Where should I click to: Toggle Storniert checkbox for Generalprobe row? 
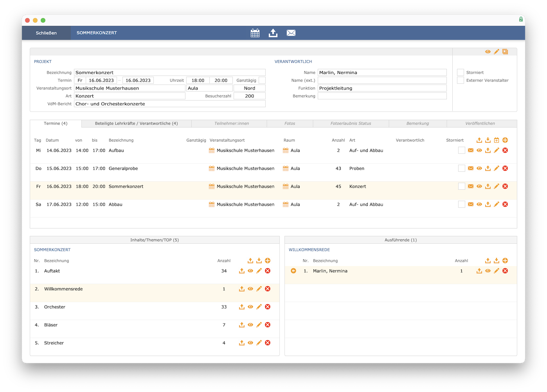tap(462, 168)
